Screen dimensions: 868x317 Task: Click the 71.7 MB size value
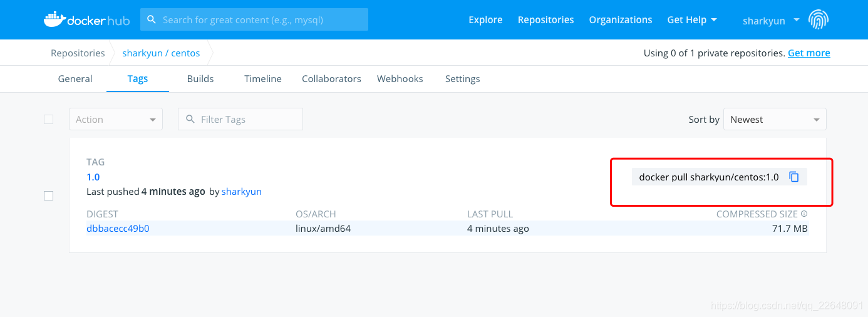[x=790, y=229]
